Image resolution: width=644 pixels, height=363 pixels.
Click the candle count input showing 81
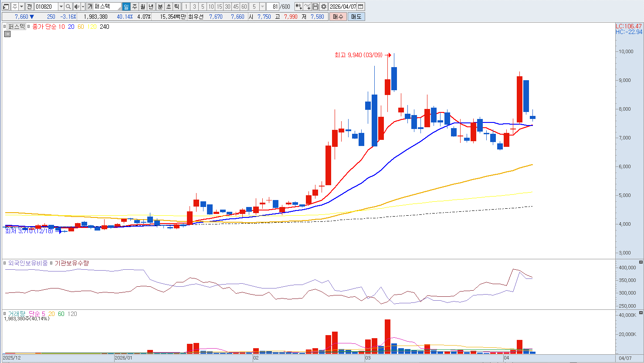point(273,7)
